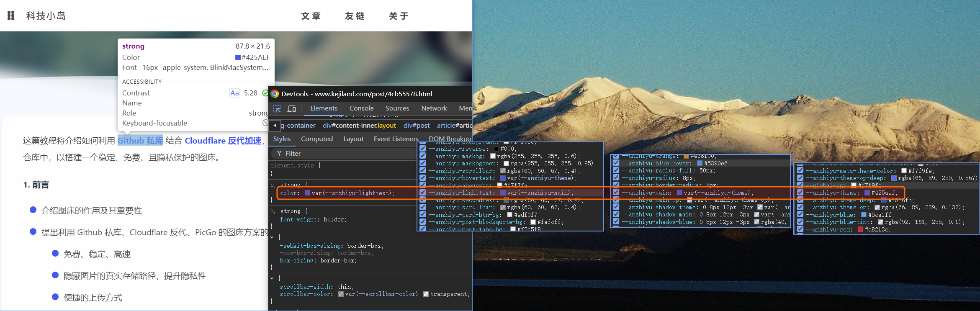Open color picker for --anzhiyu-theme swatch

click(867, 193)
